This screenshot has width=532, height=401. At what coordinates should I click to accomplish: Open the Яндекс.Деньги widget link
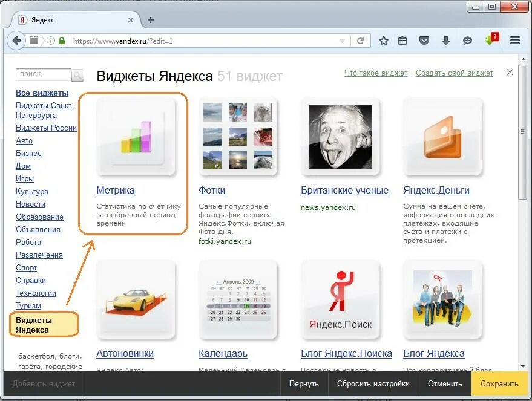436,190
